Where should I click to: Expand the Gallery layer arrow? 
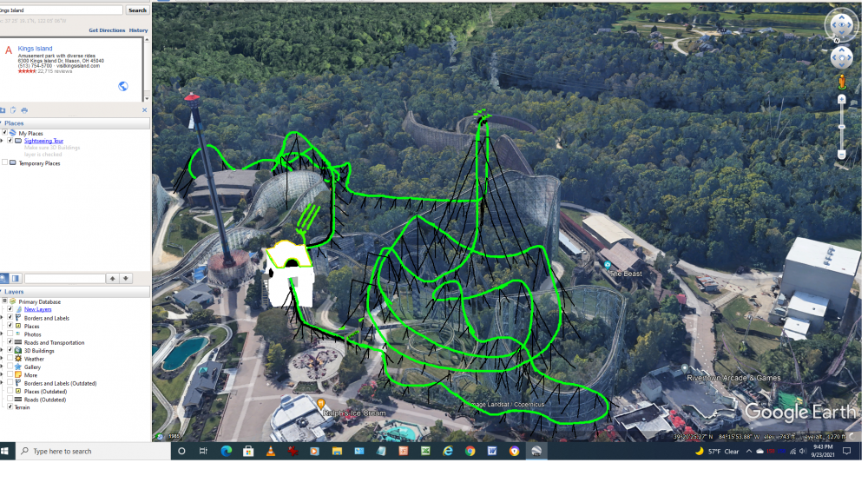point(2,367)
